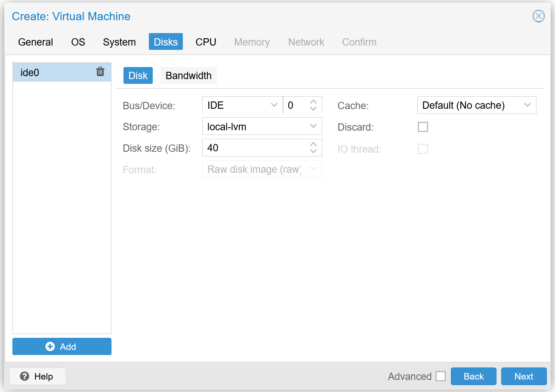Toggle the IO thread checkbox
The image size is (555, 392).
pyautogui.click(x=423, y=149)
